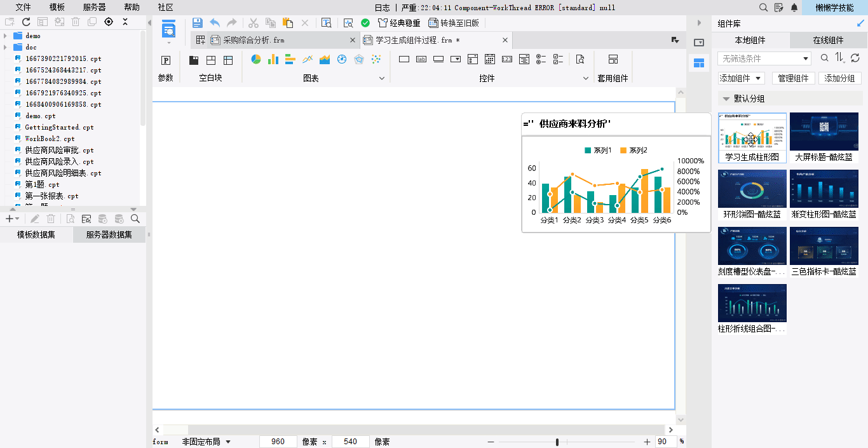Open the 服务器 menu

pyautogui.click(x=94, y=8)
